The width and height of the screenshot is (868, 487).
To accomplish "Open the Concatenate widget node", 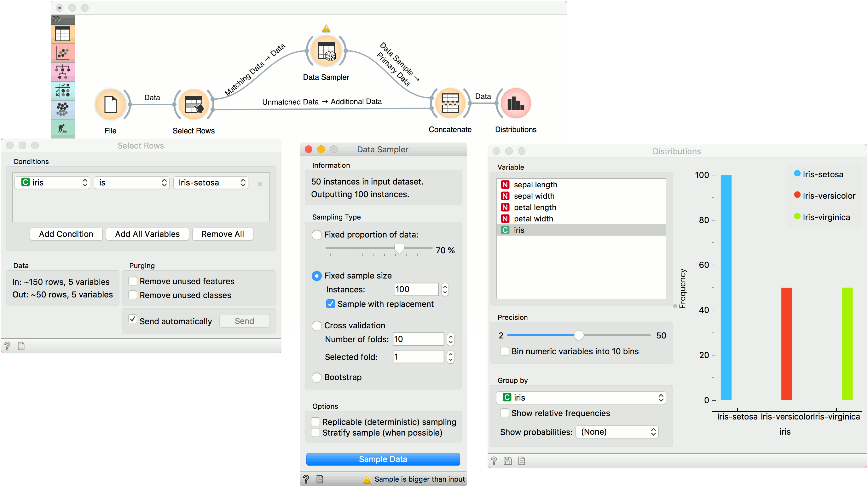I will pyautogui.click(x=450, y=103).
